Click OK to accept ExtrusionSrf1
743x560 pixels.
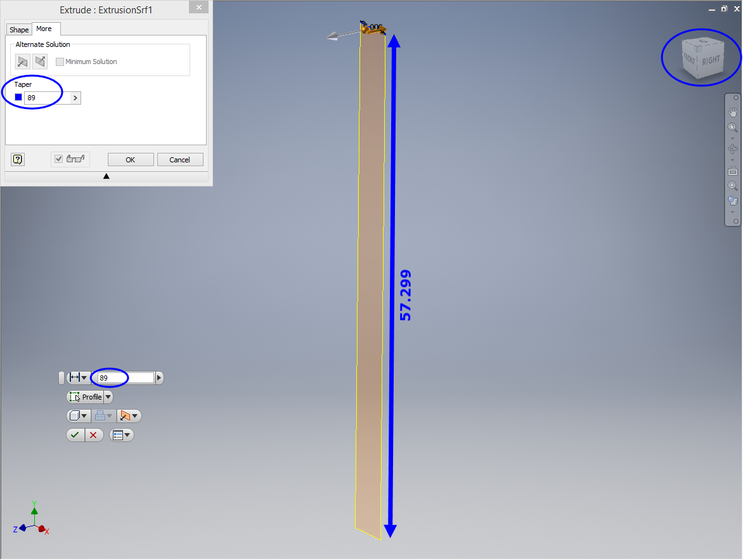click(x=130, y=159)
